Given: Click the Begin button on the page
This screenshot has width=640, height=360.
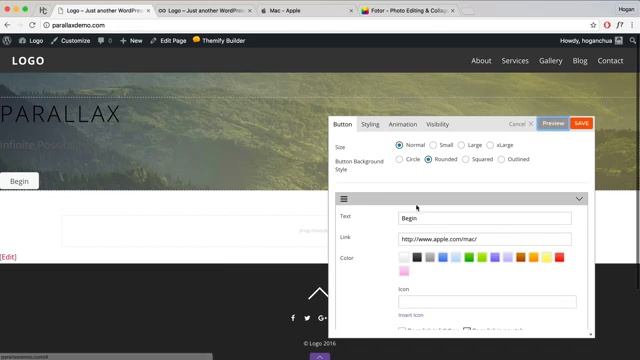Looking at the screenshot, I should (19, 181).
